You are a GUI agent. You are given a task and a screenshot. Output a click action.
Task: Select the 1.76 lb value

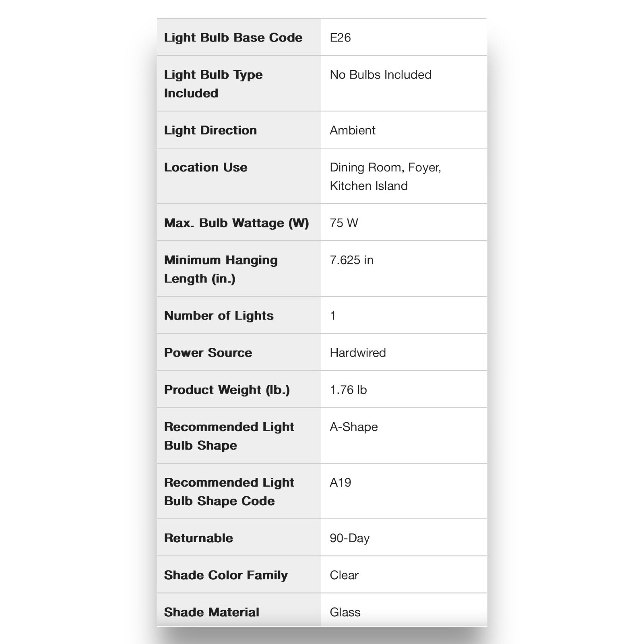(x=348, y=390)
